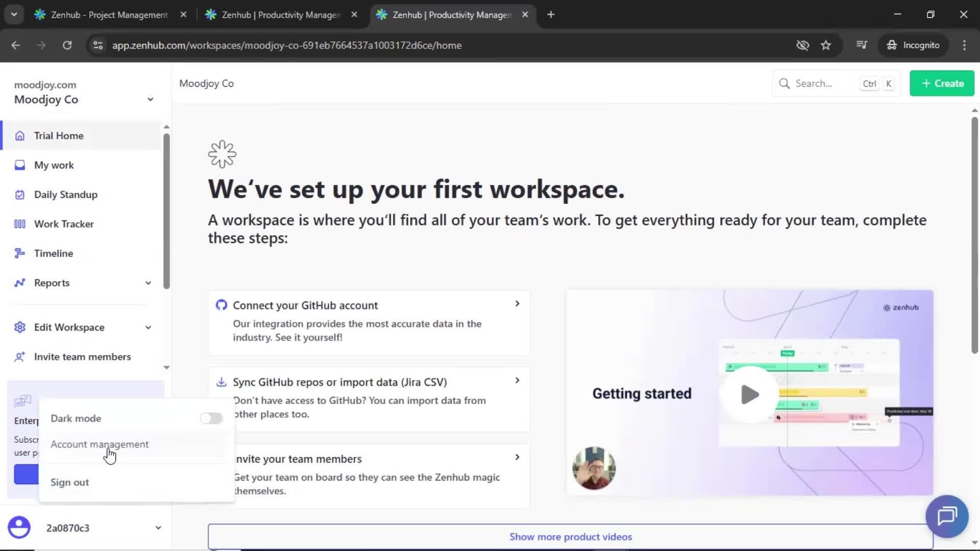Viewport: 980px width, 551px height.
Task: Open the Work Tracker
Action: click(63, 223)
